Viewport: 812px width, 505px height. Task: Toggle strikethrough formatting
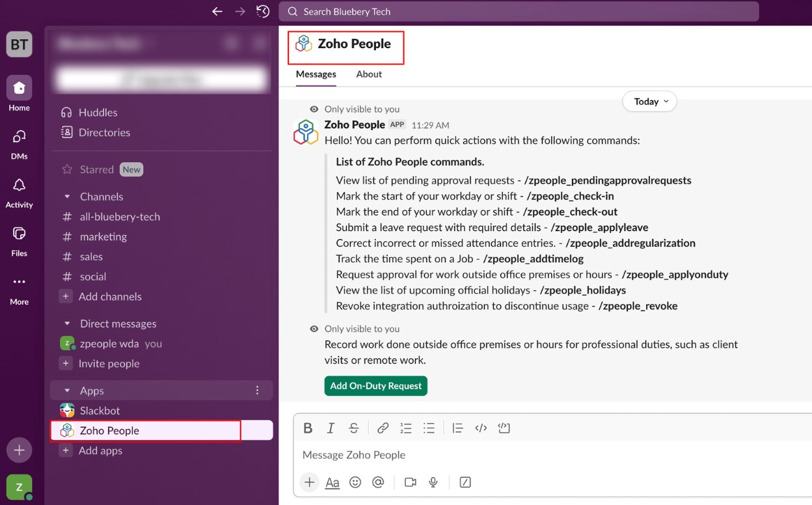[354, 428]
